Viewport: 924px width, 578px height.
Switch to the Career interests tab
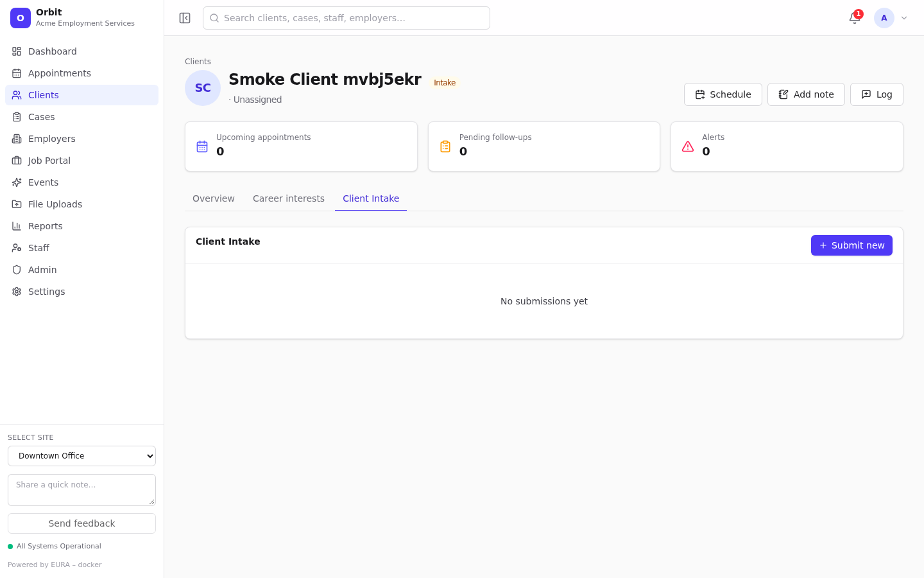pos(289,198)
